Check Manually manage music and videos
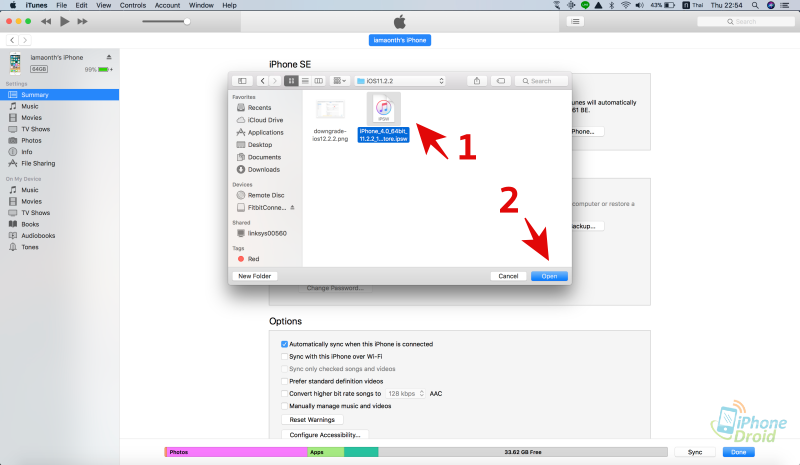Image resolution: width=800 pixels, height=465 pixels. 284,406
